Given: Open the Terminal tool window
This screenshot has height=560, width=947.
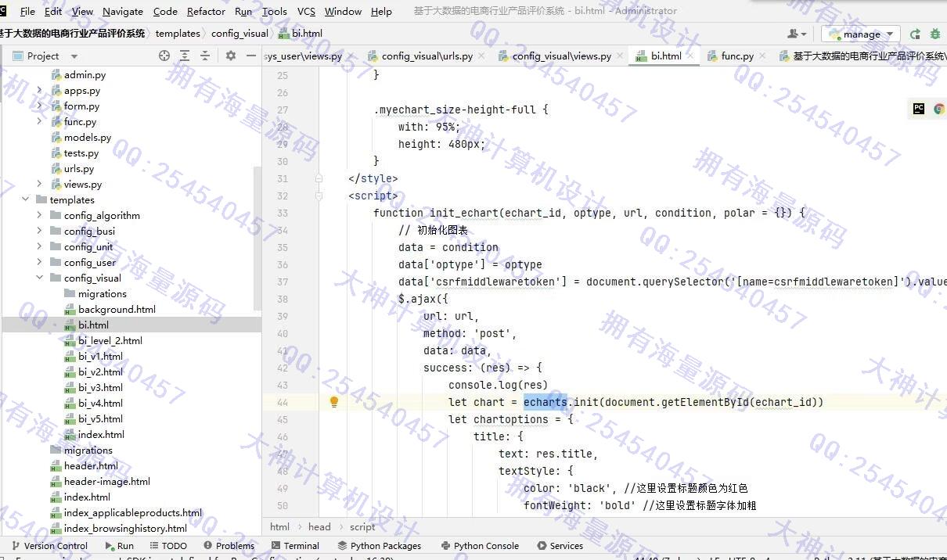Looking at the screenshot, I should (295, 546).
